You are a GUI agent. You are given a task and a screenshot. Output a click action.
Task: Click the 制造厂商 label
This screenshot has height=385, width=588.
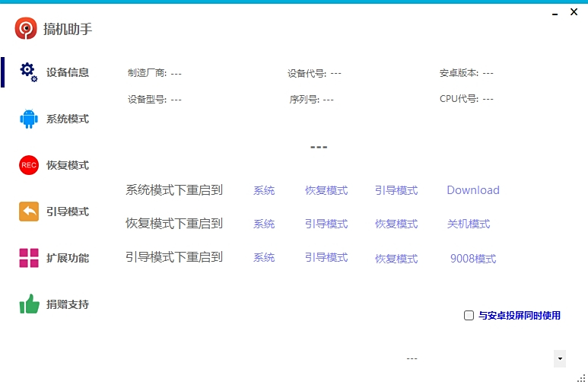(147, 73)
